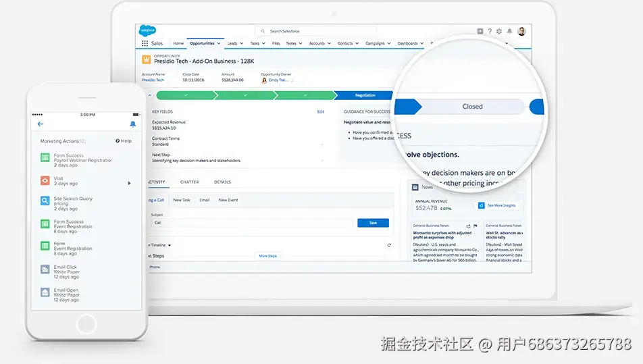This screenshot has width=643, height=364.
Task: Open global actions plus icon in header
Action: coord(480,31)
